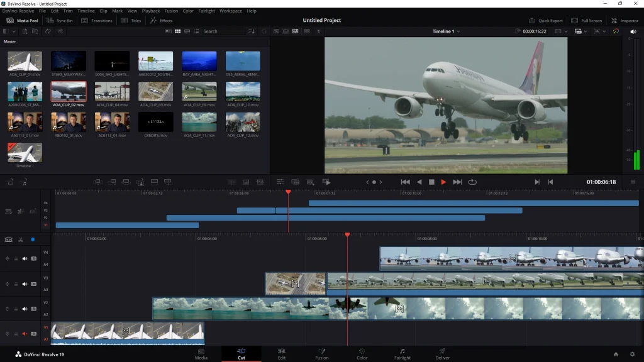Click the Import Media icon
The width and height of the screenshot is (644, 362).
point(25,31)
